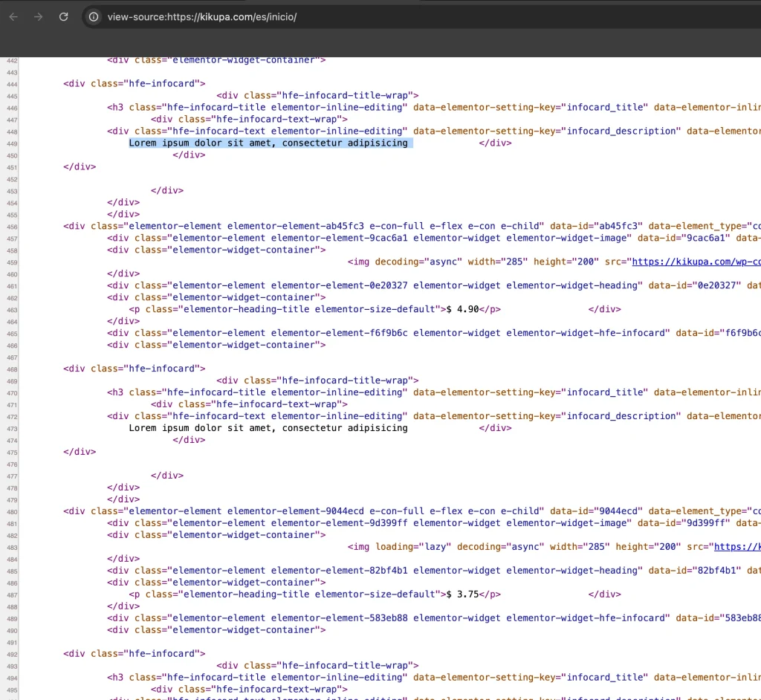
Task: Click line number 456 in the gutter
Action: 12,227
